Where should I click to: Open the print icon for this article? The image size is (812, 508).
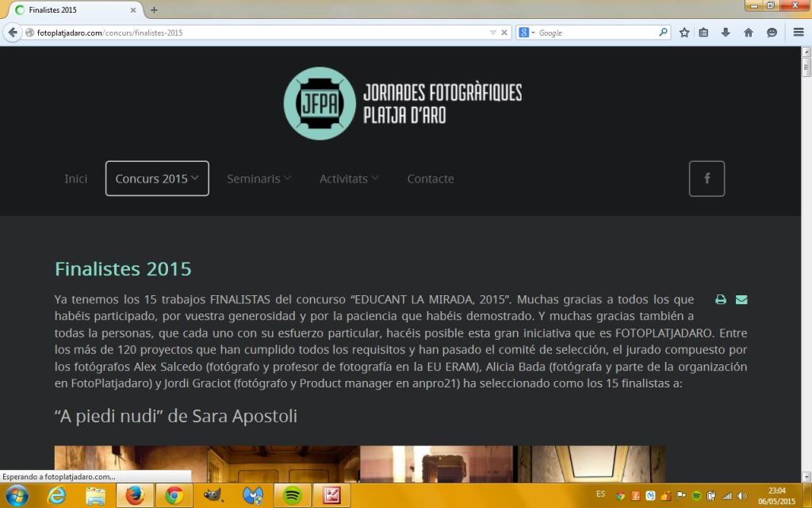click(720, 299)
